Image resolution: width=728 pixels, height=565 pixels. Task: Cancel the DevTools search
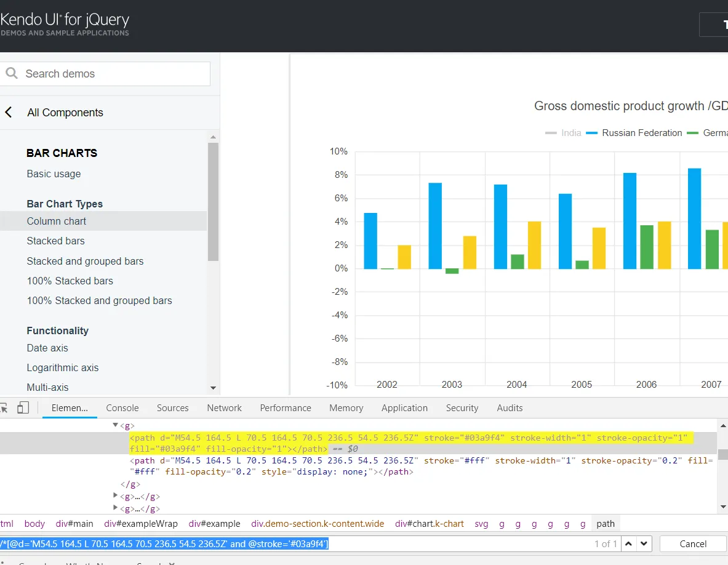coord(693,543)
